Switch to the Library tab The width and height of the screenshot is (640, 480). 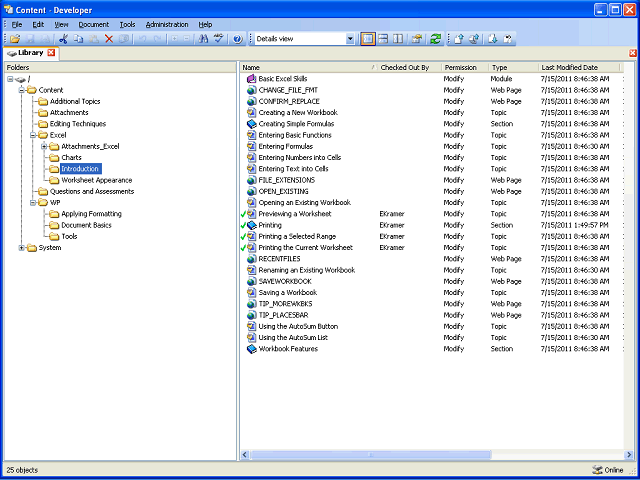31,53
